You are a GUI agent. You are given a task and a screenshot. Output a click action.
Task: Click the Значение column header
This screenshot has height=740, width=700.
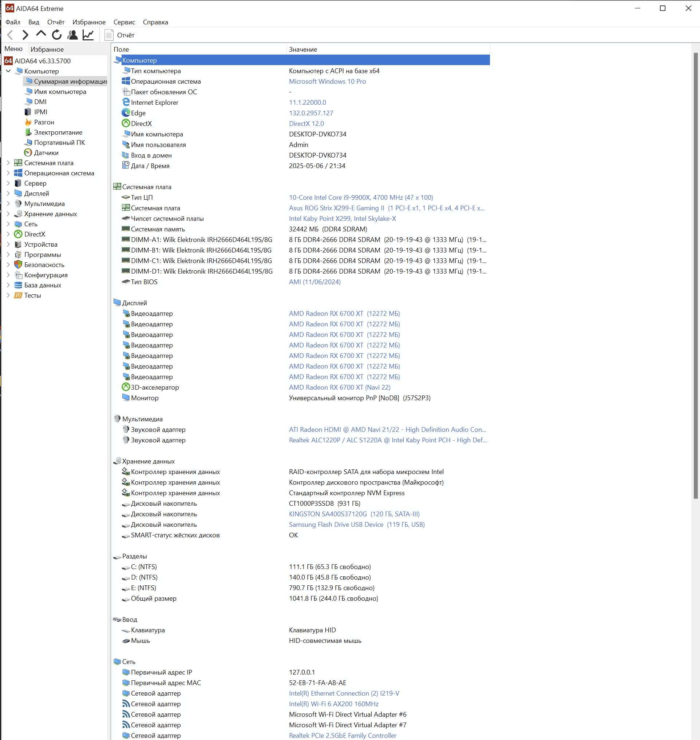[x=388, y=49]
